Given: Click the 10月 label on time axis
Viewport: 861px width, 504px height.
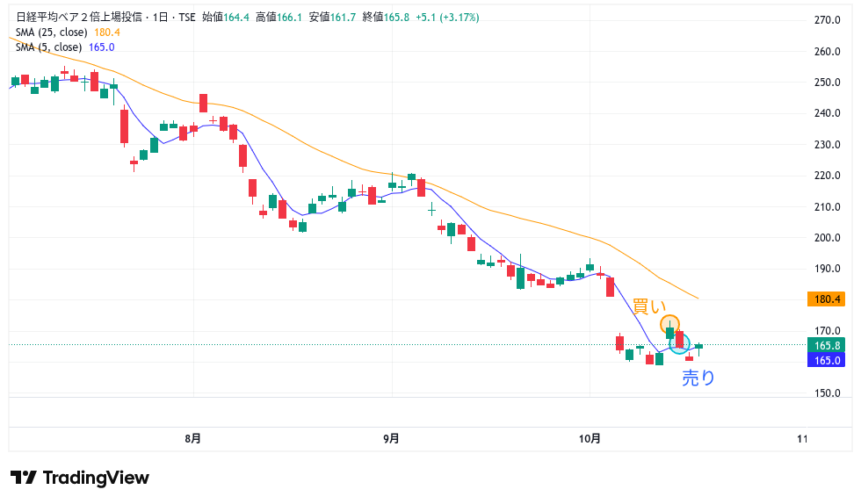Looking at the screenshot, I should tap(590, 438).
